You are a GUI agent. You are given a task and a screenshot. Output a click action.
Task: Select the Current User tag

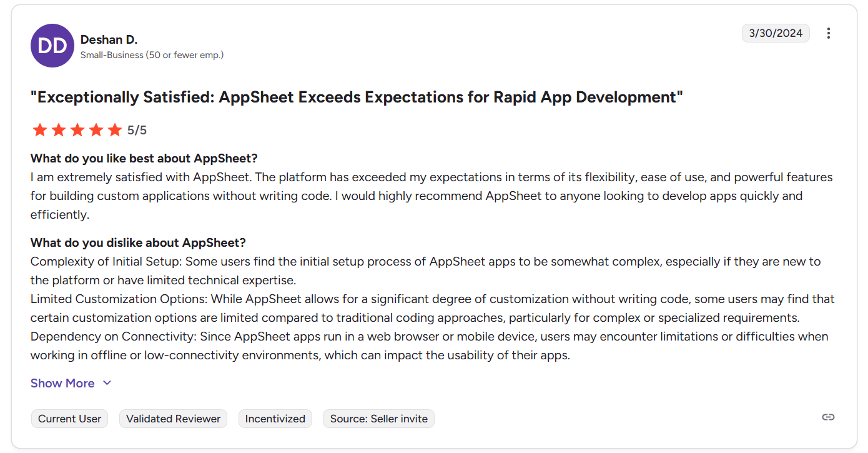tap(69, 419)
